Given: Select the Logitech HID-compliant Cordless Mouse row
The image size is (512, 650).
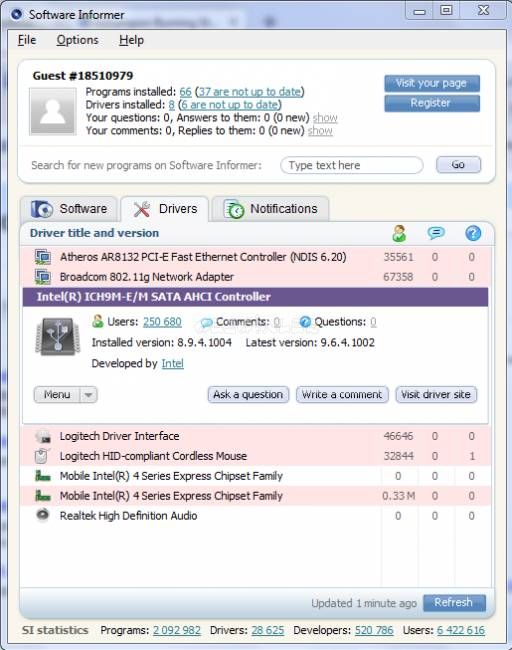Looking at the screenshot, I should 256,456.
